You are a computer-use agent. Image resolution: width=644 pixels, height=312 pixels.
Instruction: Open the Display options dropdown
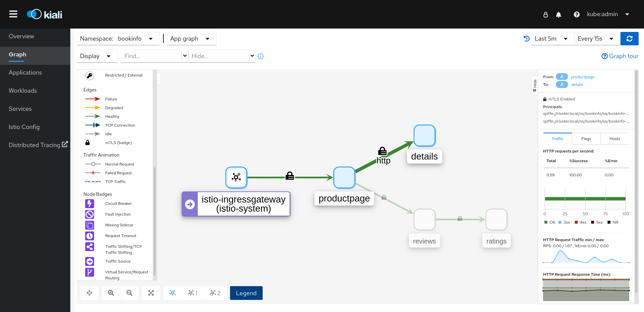tap(96, 56)
